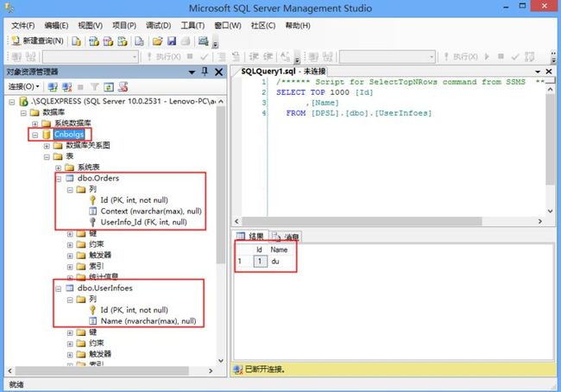The image size is (561, 392).
Task: Open window position arrow on 对象资源管理器 title
Action: click(192, 73)
